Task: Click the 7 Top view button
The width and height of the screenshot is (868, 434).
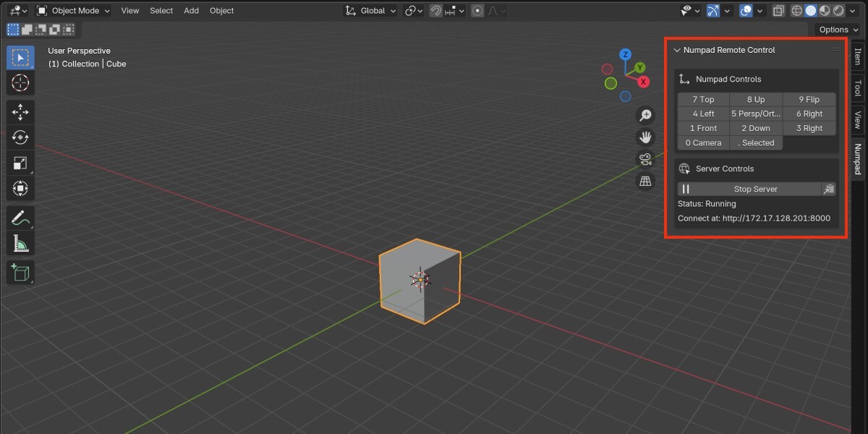Action: click(x=703, y=100)
